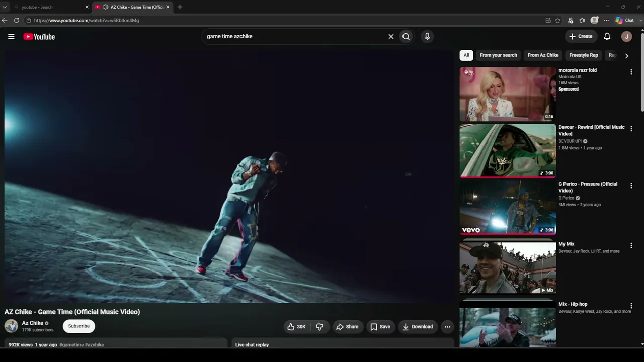Open the G Perico Pressure vevo thumbnail
Image resolution: width=644 pixels, height=362 pixels.
pos(508,208)
